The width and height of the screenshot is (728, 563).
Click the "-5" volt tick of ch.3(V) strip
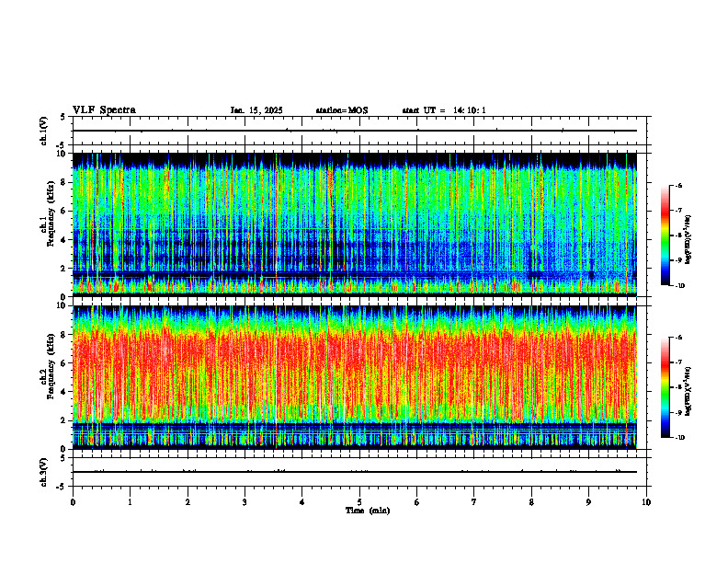click(x=61, y=487)
